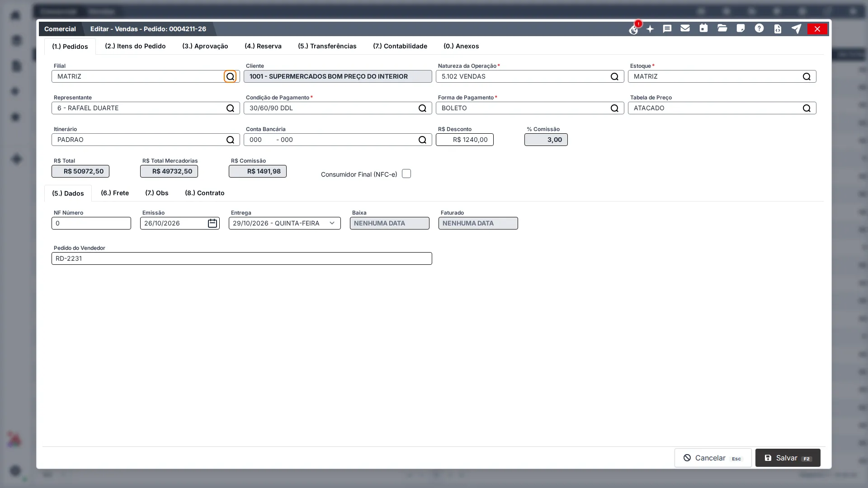Click the email envelope icon
Screen dimensions: 868x488
coord(685,28)
